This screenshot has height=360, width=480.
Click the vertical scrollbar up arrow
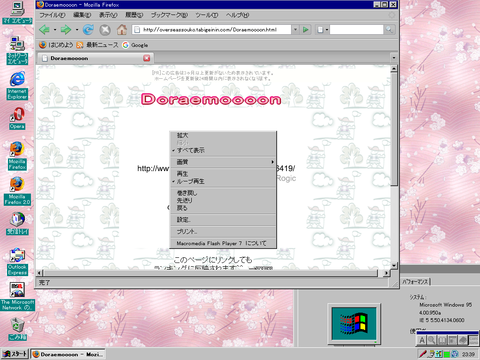click(x=394, y=69)
